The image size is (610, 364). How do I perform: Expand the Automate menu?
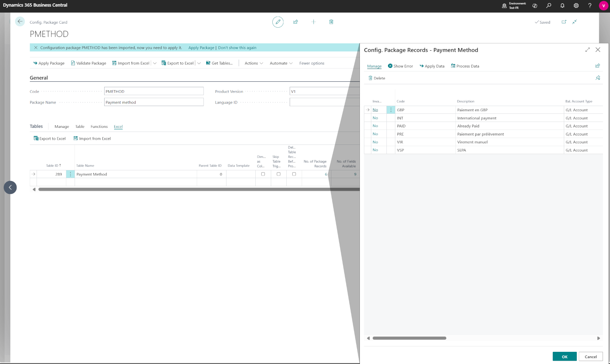click(281, 63)
